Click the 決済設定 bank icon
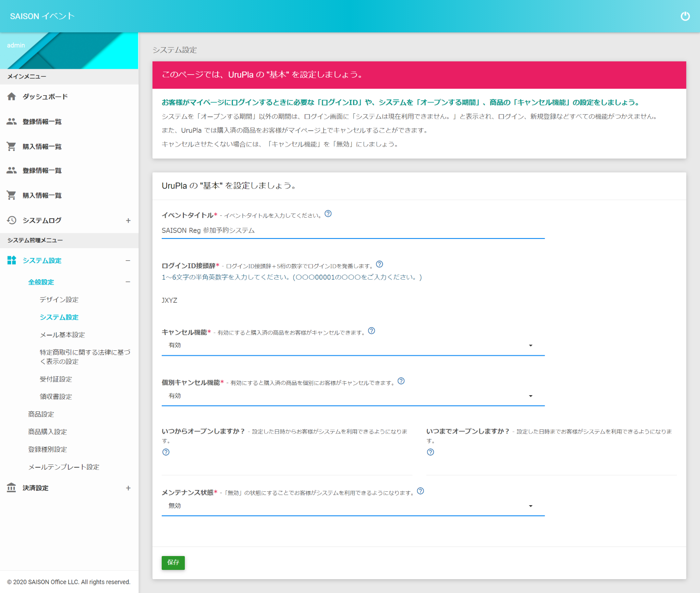700x593 pixels. pos(12,488)
